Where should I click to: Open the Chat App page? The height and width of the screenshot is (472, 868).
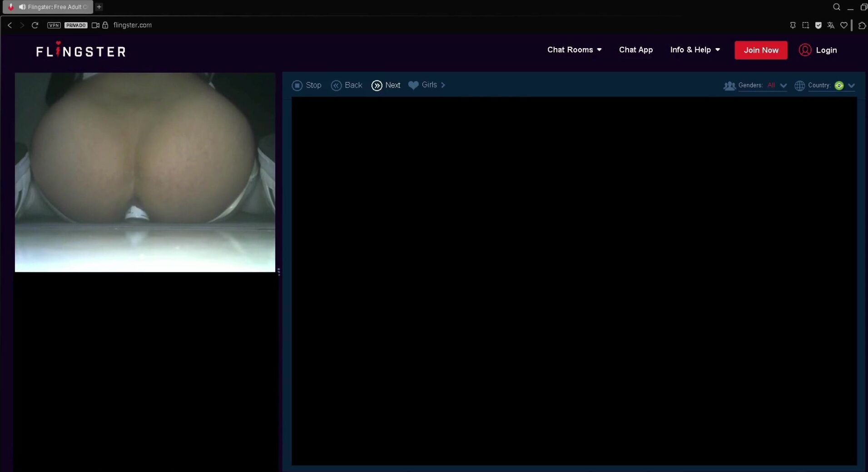[635, 50]
